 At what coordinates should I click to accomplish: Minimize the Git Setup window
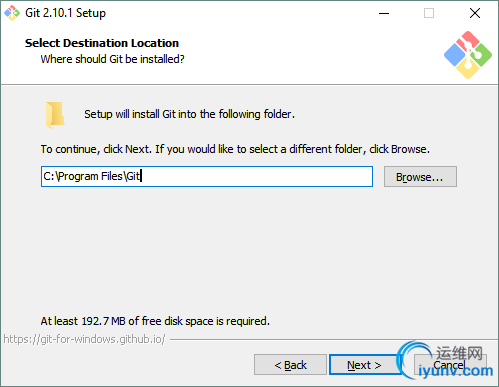click(x=384, y=13)
